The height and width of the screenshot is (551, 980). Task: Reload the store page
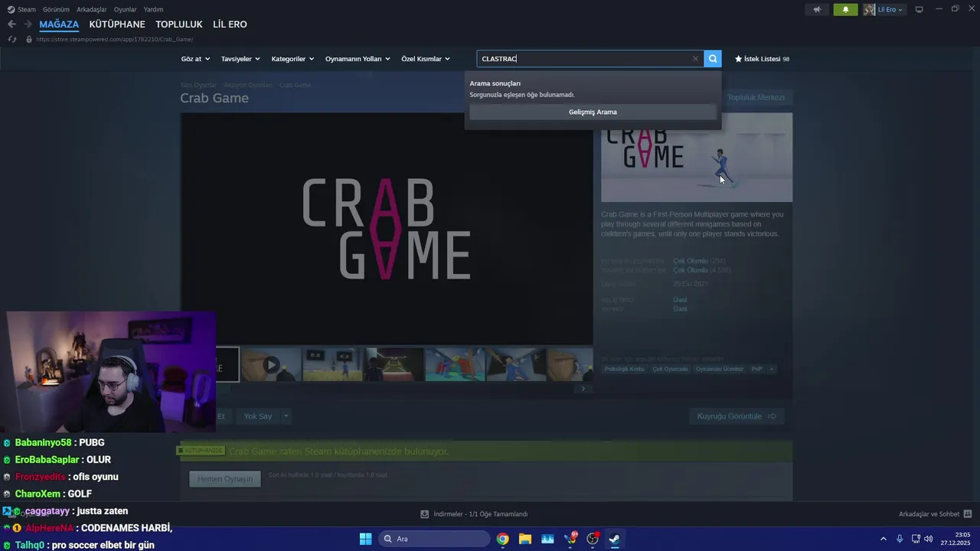coord(11,39)
